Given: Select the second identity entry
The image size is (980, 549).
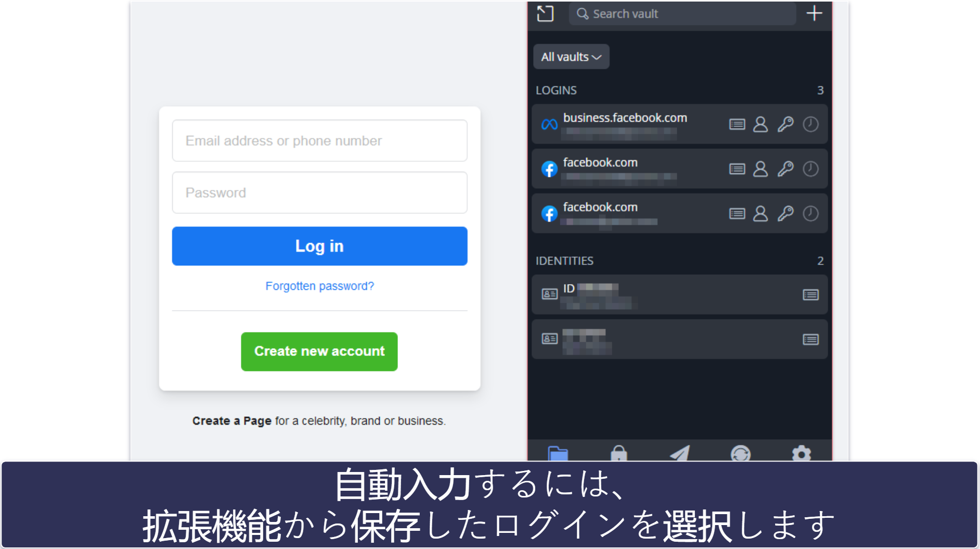Looking at the screenshot, I should click(x=679, y=339).
